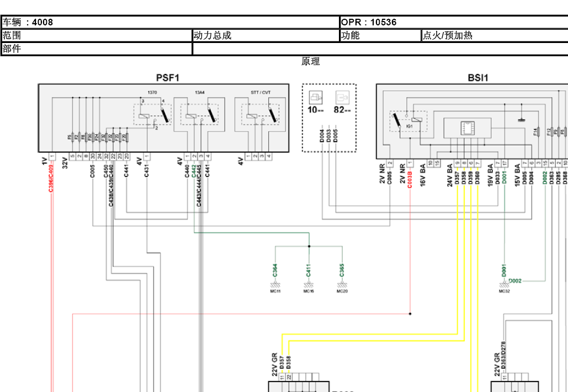Click the IG1 relay symbol in BSI1

coord(409,121)
